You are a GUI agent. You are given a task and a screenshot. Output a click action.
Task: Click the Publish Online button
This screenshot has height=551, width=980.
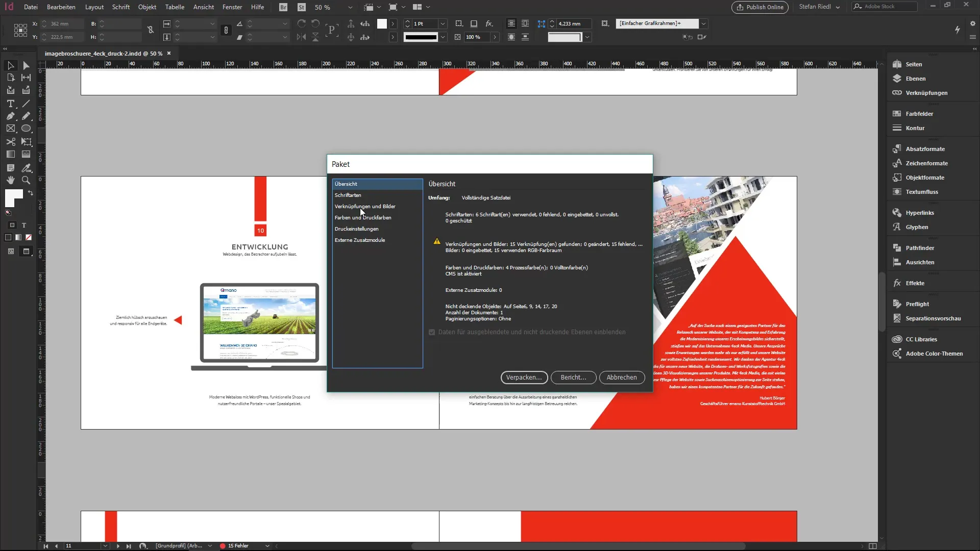(760, 7)
